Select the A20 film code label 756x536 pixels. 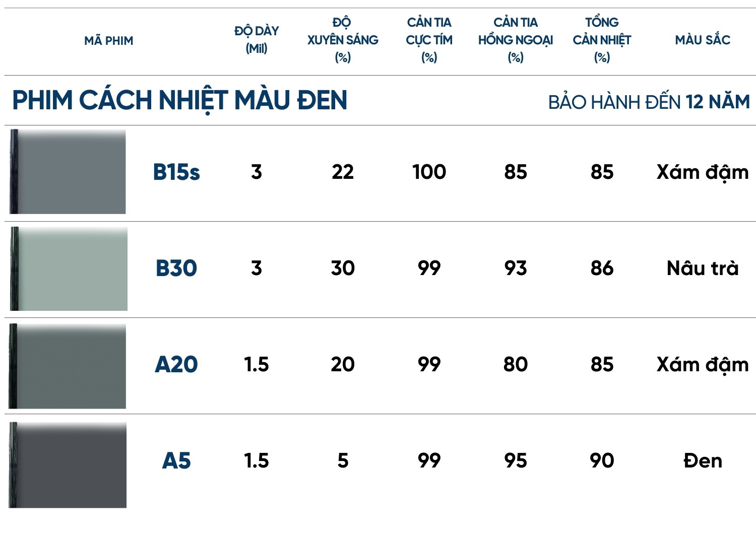[176, 365]
